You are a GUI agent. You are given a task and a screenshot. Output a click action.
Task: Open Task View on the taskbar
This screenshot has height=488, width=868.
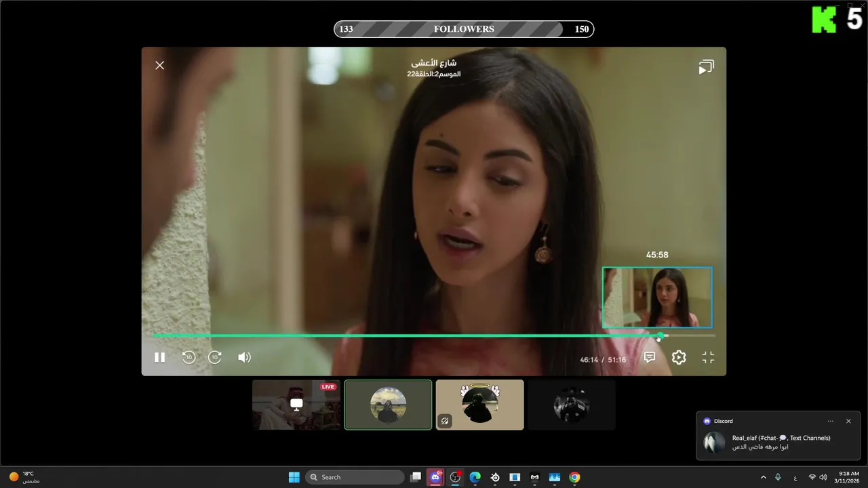(x=416, y=477)
